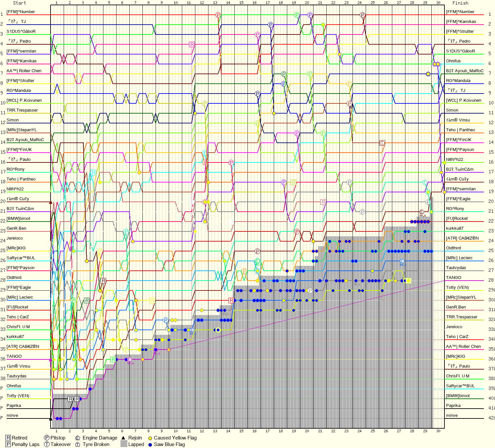Select Jereloco in the Start column

(15, 238)
